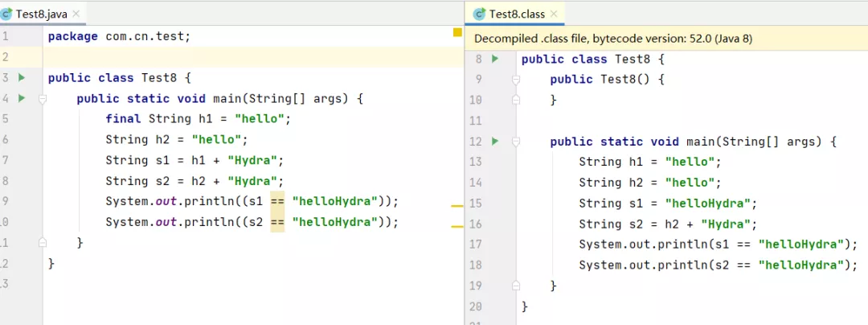Click the Test8.class file type icon
The width and height of the screenshot is (868, 325).
tap(479, 14)
